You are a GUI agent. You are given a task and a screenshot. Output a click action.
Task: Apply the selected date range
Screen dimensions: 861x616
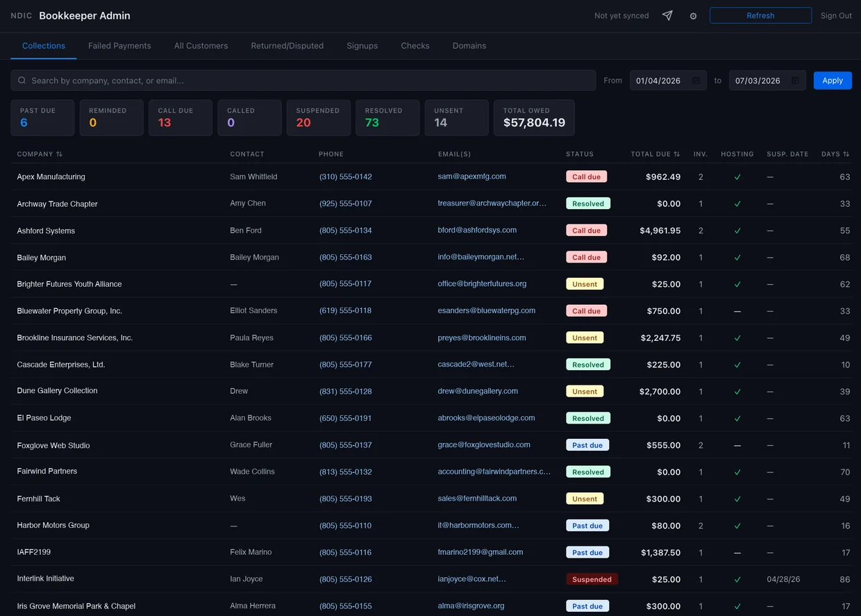pyautogui.click(x=833, y=81)
